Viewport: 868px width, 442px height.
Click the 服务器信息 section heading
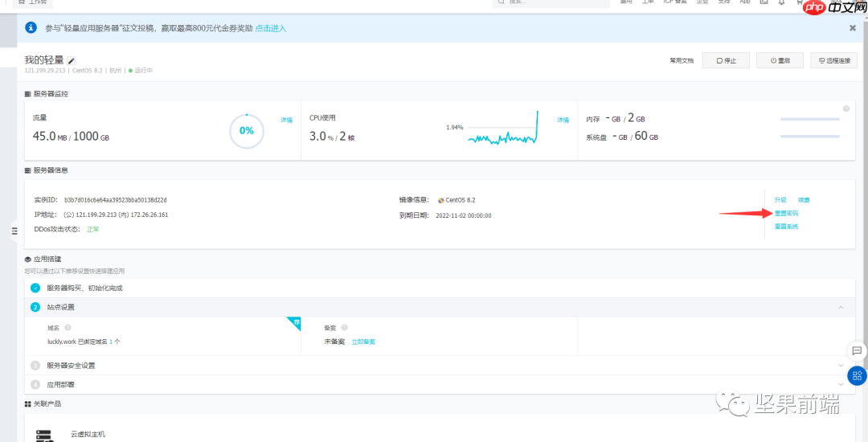pyautogui.click(x=51, y=170)
